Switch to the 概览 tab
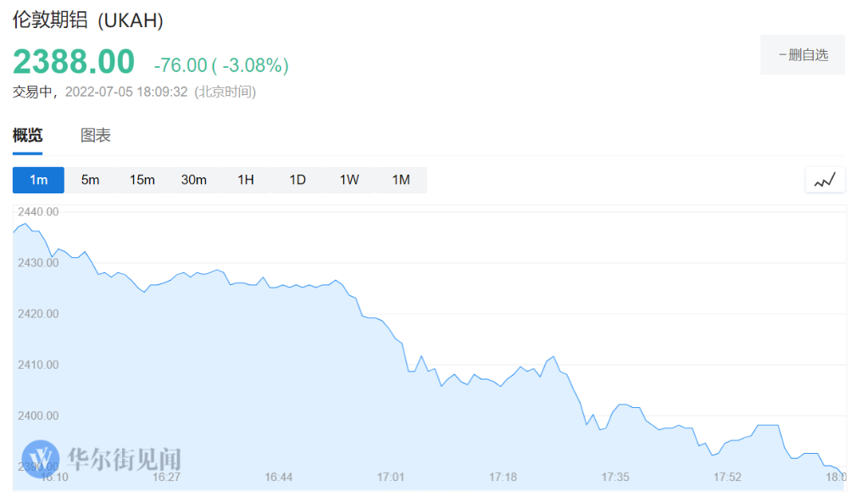 [x=27, y=136]
